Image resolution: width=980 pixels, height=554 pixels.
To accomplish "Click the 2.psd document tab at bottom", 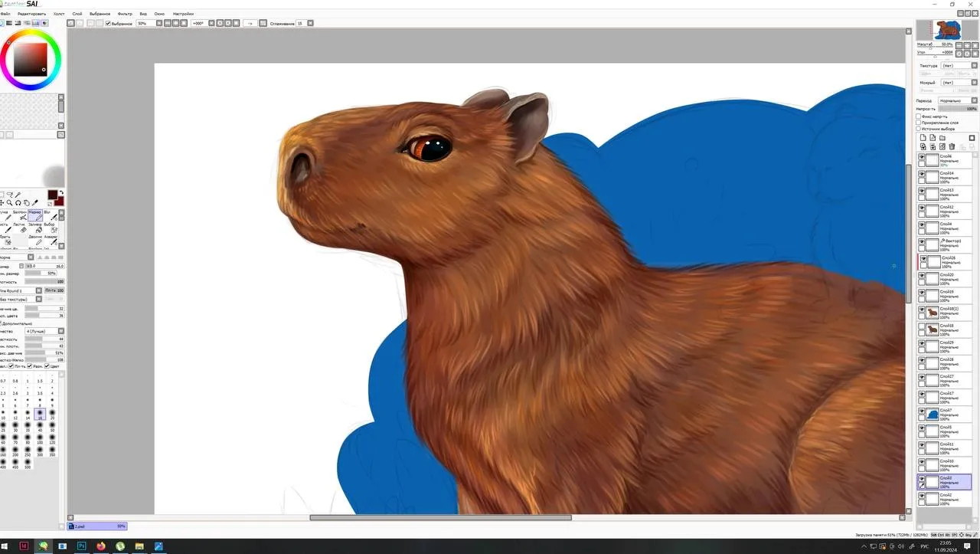I will pos(97,526).
